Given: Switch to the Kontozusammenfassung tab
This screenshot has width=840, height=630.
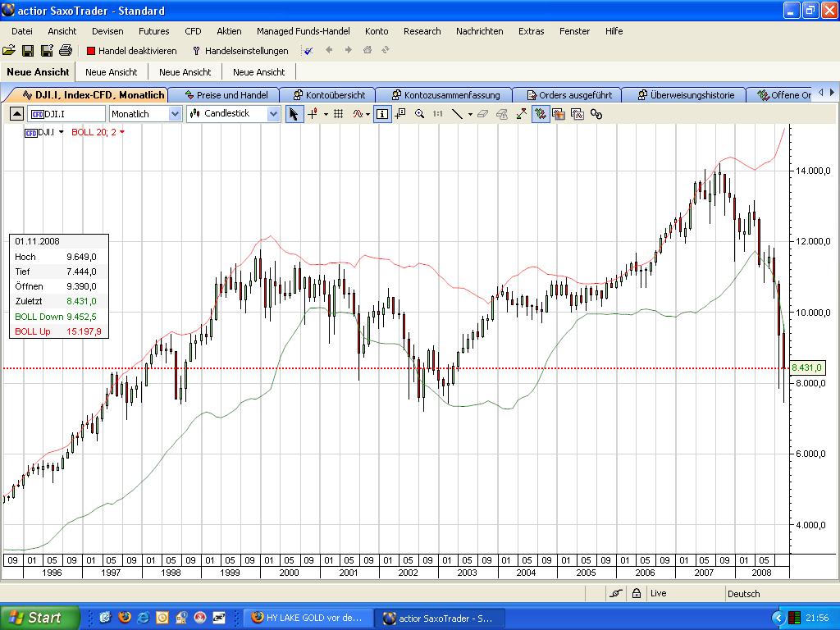Looking at the screenshot, I should [445, 95].
